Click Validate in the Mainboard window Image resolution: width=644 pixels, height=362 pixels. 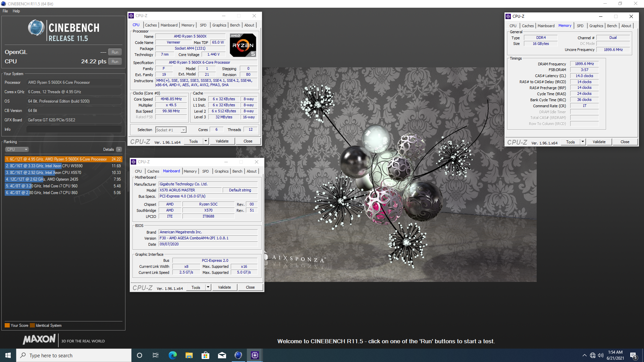point(224,288)
